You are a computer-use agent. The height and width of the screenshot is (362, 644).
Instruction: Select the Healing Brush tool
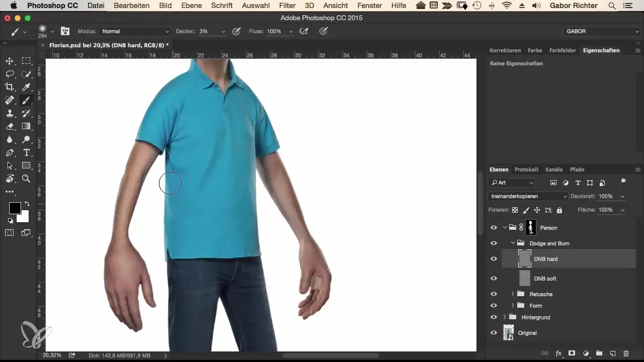[x=10, y=100]
